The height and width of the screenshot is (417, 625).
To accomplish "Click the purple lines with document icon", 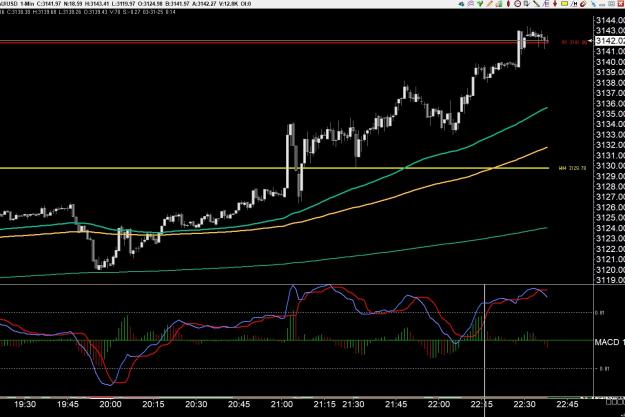I will pyautogui.click(x=546, y=4).
